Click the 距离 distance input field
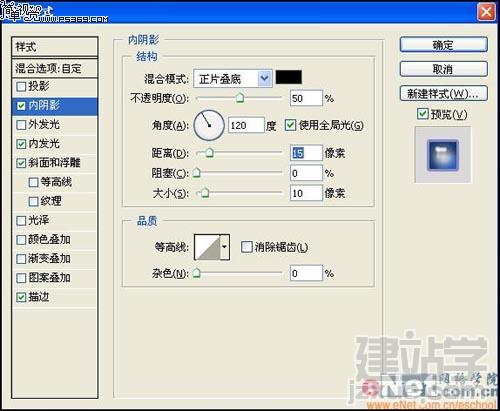This screenshot has height=411, width=500. (306, 153)
